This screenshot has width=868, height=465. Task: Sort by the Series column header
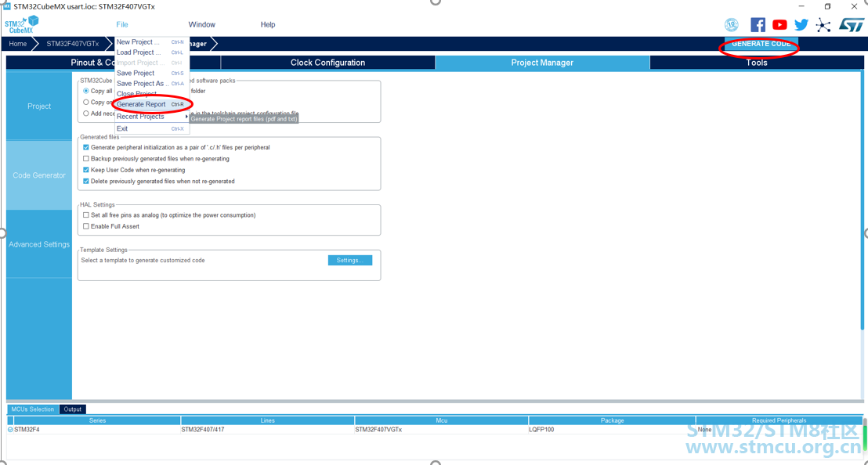[97, 420]
